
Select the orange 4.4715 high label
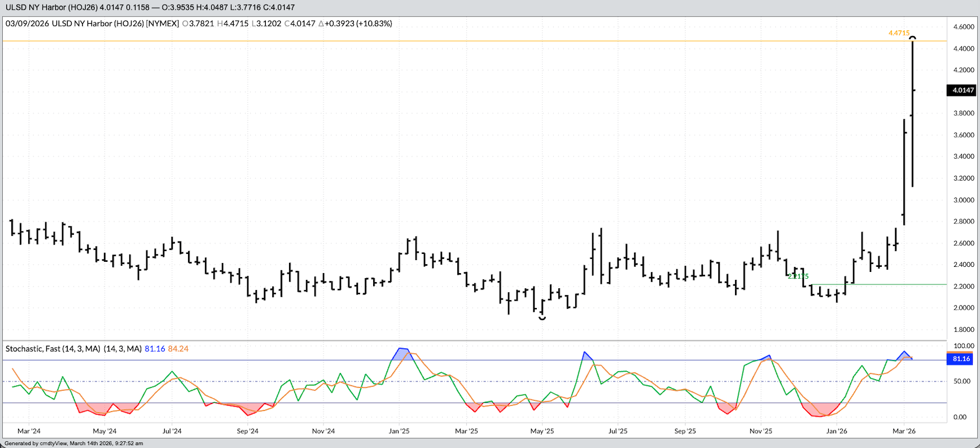(899, 33)
